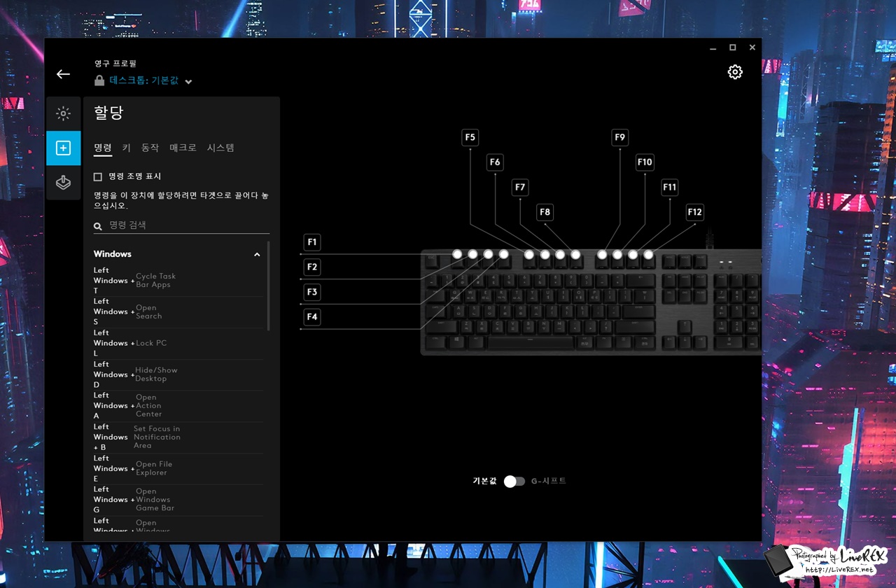Open the game mode sidebar icon

pos(63,182)
